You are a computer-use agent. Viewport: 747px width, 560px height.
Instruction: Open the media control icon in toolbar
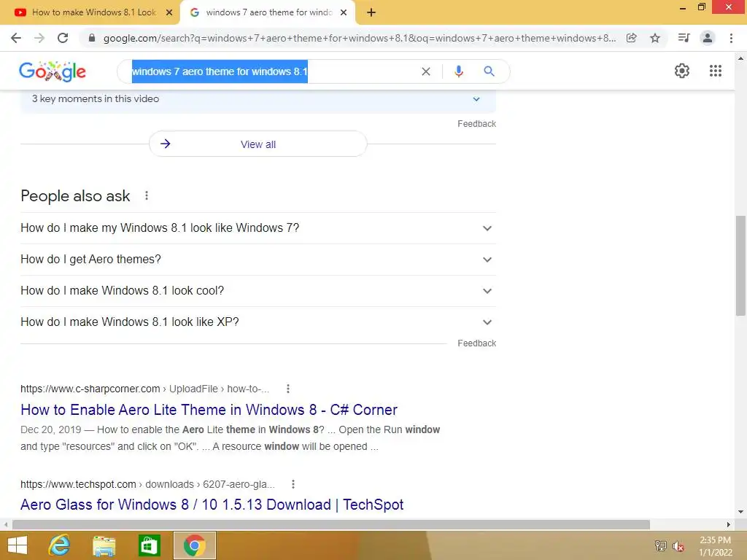click(x=684, y=38)
